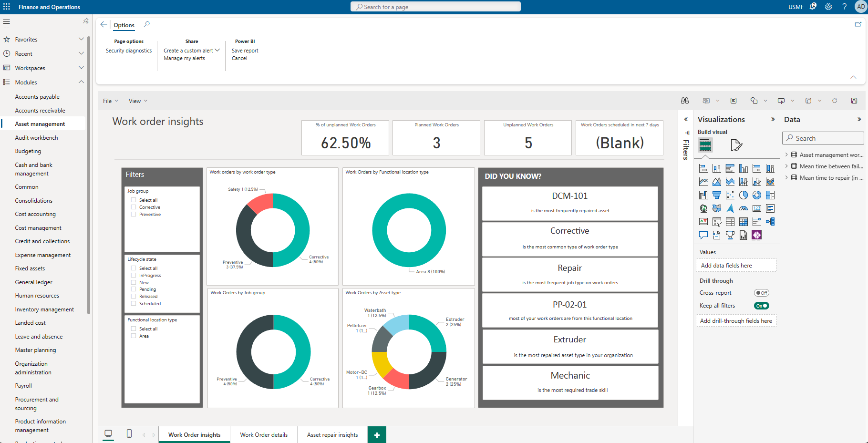This screenshot has width=868, height=443.
Task: Check the Corrective checkbox under Job group
Action: tap(134, 207)
